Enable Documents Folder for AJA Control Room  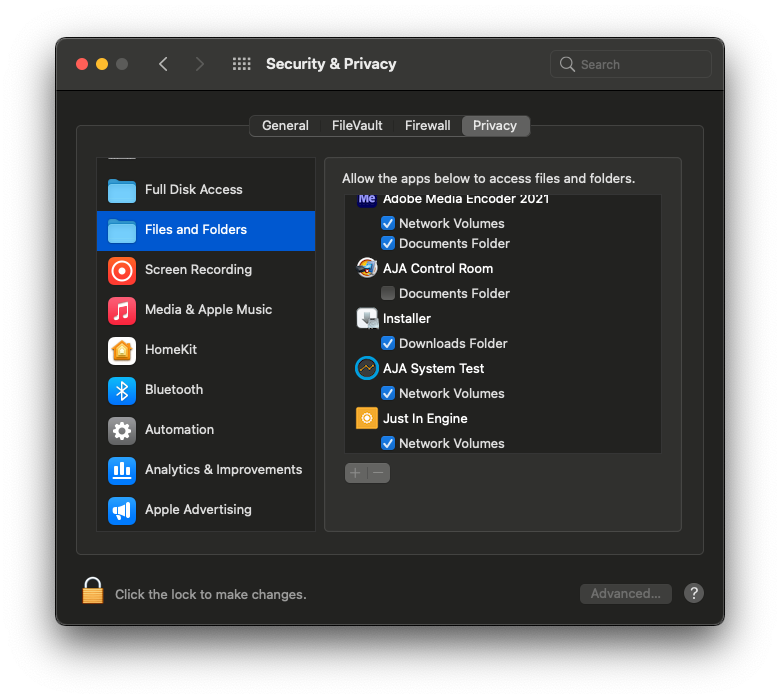pos(388,293)
